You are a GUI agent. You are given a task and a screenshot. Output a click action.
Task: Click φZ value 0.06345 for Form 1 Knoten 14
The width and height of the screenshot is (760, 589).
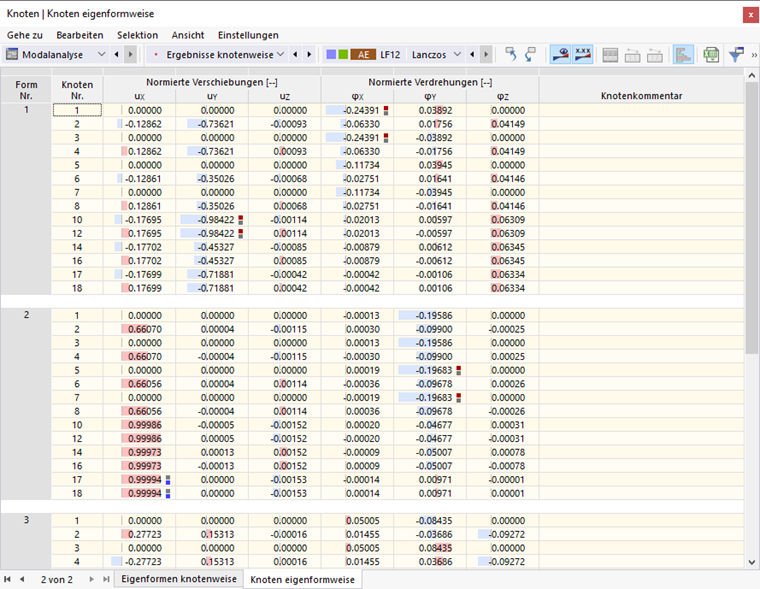click(503, 247)
